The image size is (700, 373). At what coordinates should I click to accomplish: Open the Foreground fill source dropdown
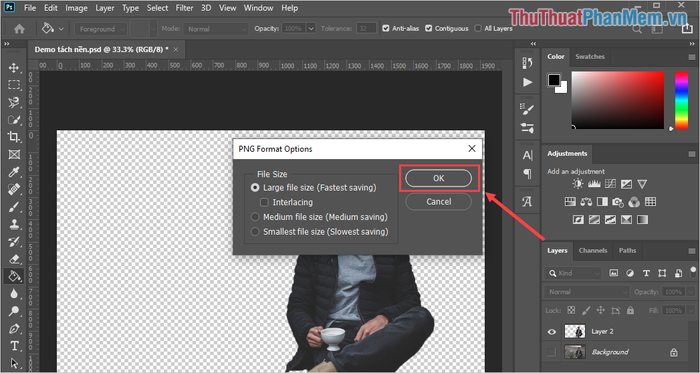click(x=101, y=29)
